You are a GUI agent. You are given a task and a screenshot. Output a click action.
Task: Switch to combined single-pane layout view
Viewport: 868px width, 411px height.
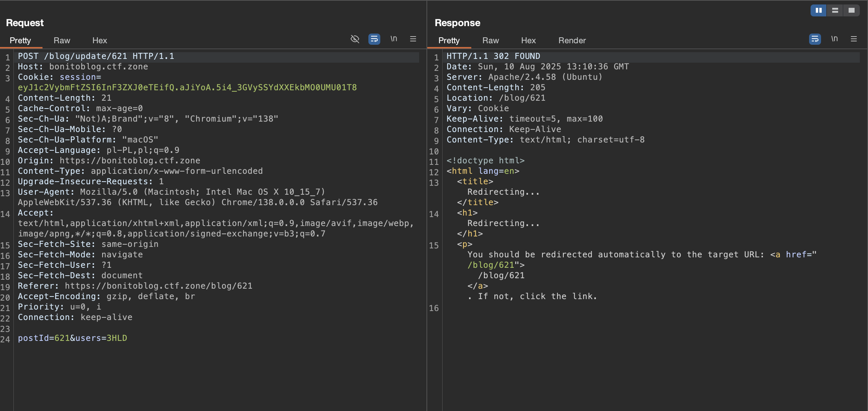pos(852,10)
